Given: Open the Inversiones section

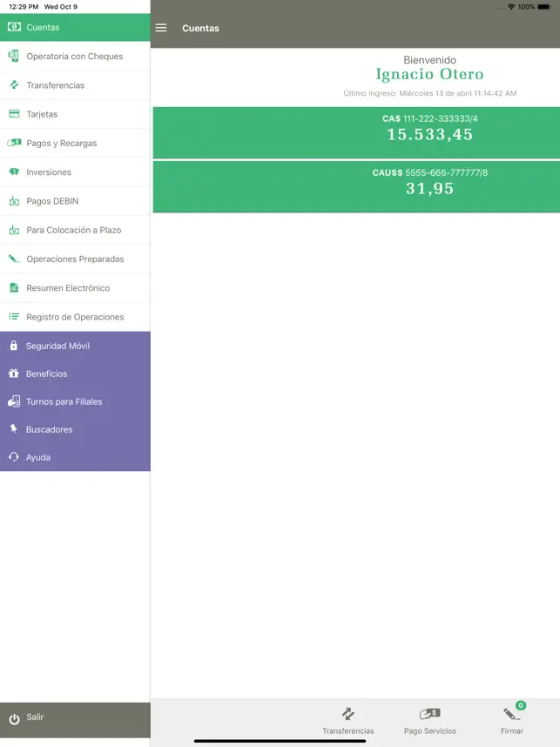Looking at the screenshot, I should click(x=49, y=172).
